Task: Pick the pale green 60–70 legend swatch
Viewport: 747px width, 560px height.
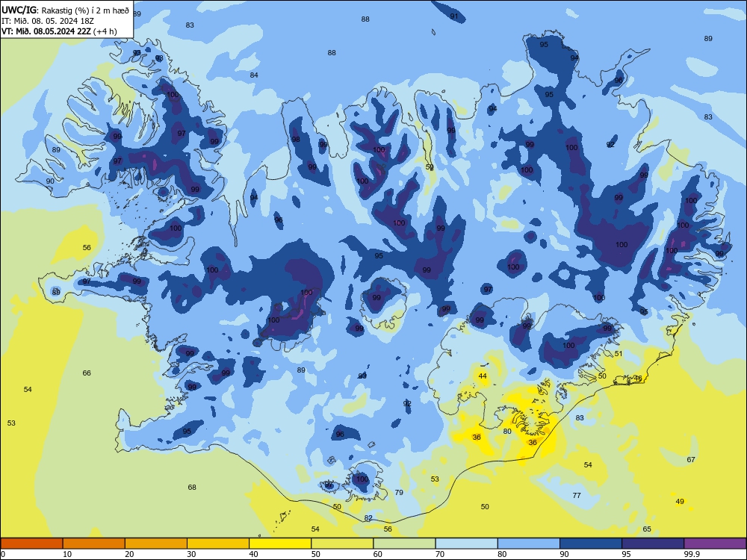Action: [x=404, y=544]
